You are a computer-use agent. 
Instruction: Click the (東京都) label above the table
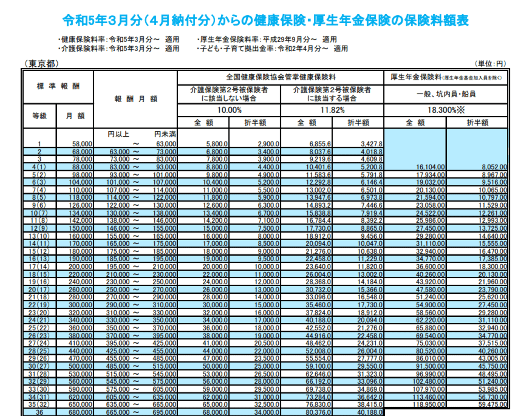click(x=42, y=64)
